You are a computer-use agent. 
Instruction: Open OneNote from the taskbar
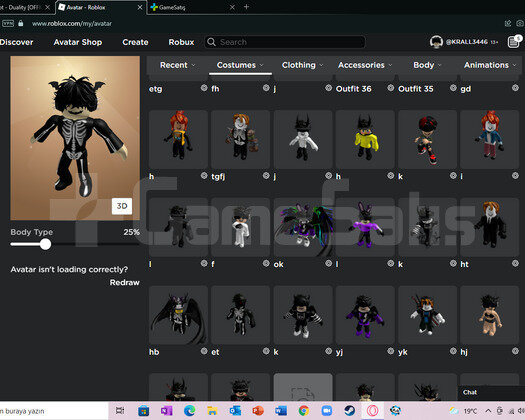point(166,411)
